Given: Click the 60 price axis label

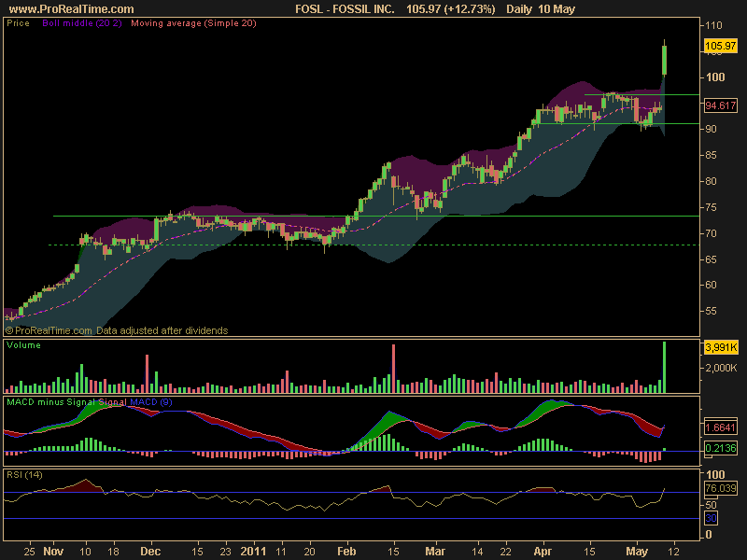Looking at the screenshot, I should coord(711,285).
